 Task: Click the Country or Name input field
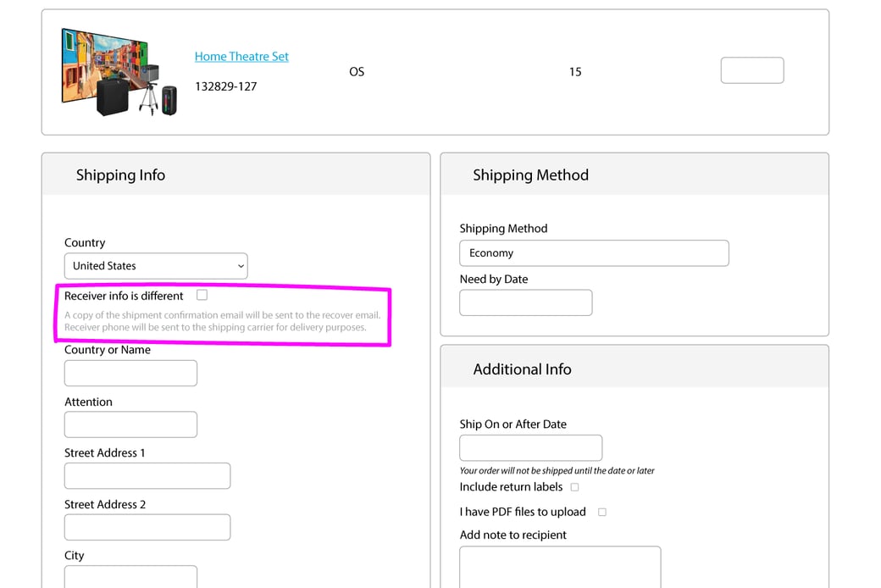131,374
